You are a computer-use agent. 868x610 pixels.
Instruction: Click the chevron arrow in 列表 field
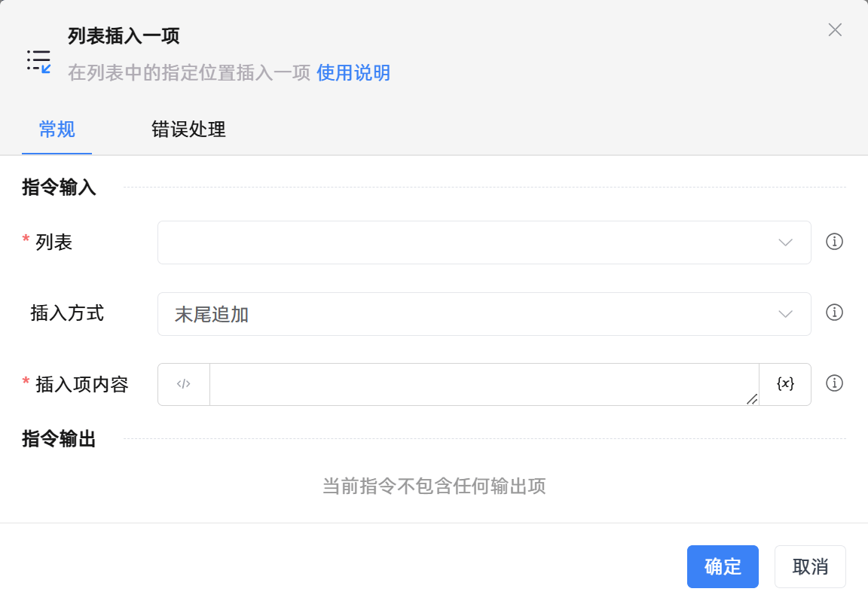tap(785, 242)
